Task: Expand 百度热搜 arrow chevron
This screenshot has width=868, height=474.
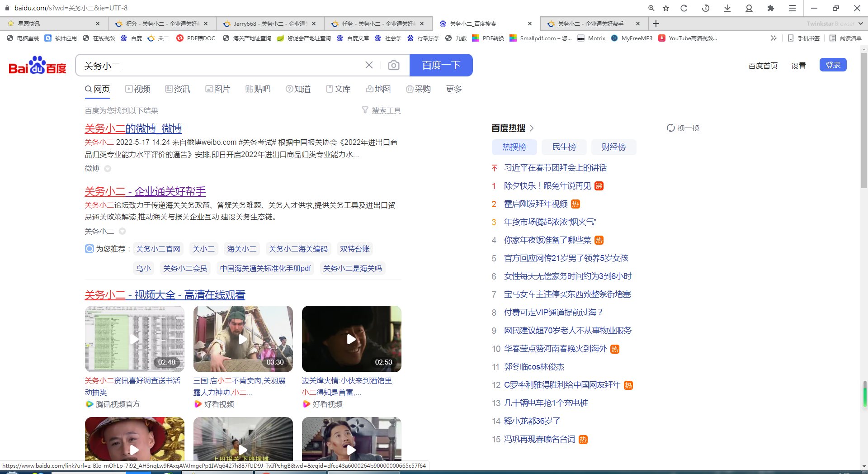Action: pyautogui.click(x=532, y=128)
